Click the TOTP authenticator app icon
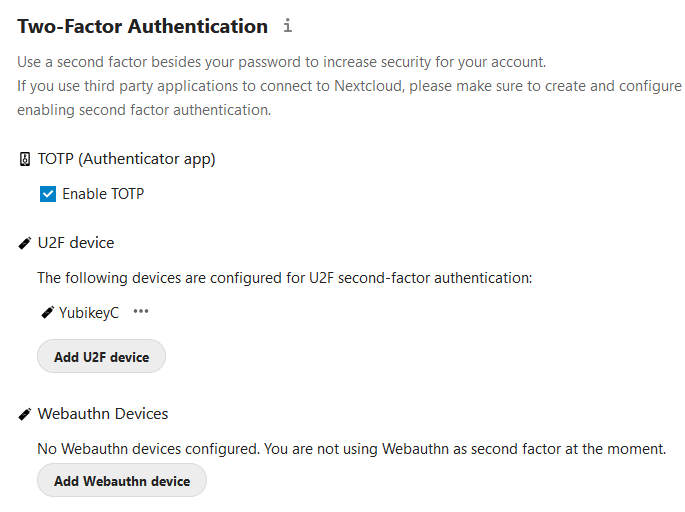Screen dimensions: 685x512 [25, 159]
